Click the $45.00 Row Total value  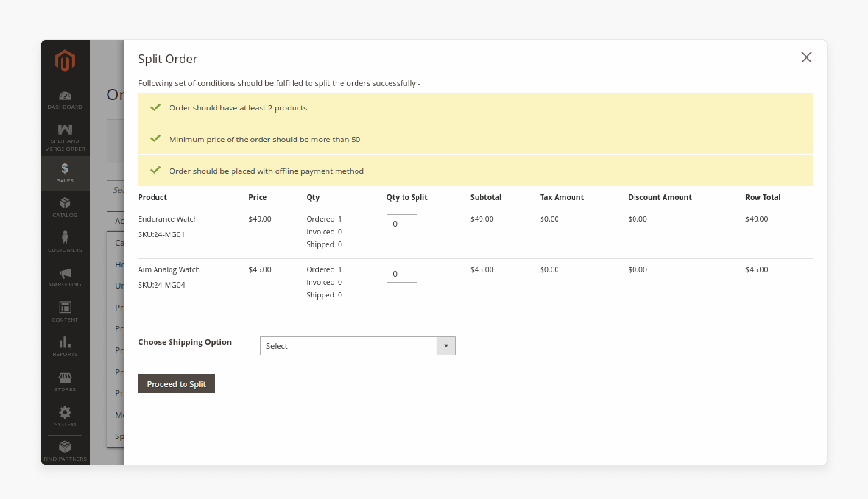[757, 270]
